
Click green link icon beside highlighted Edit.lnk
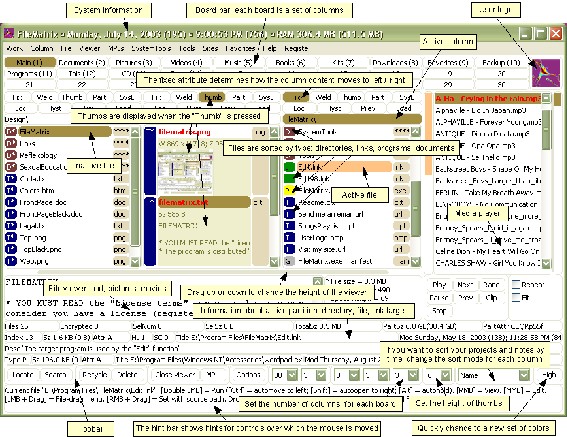tap(289, 167)
